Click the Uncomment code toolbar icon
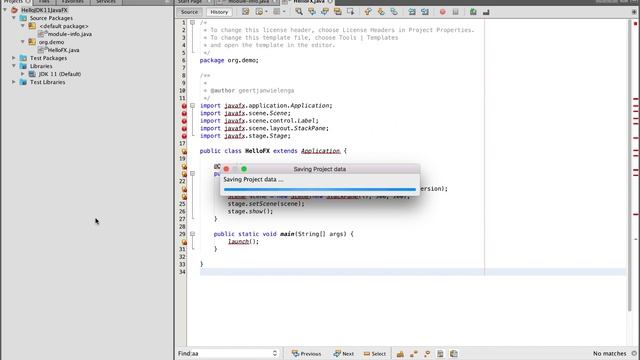 click(486, 12)
